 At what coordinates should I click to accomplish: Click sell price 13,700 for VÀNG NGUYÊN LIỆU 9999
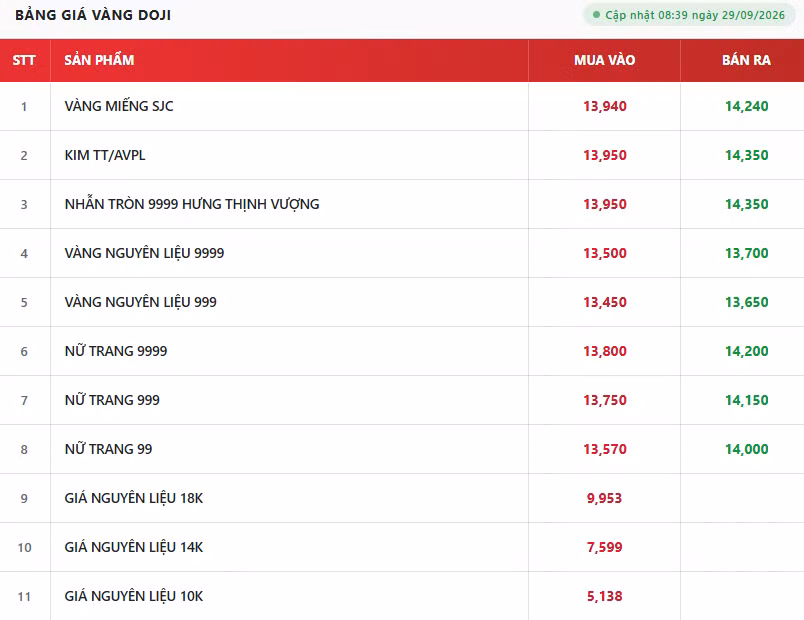(x=747, y=253)
